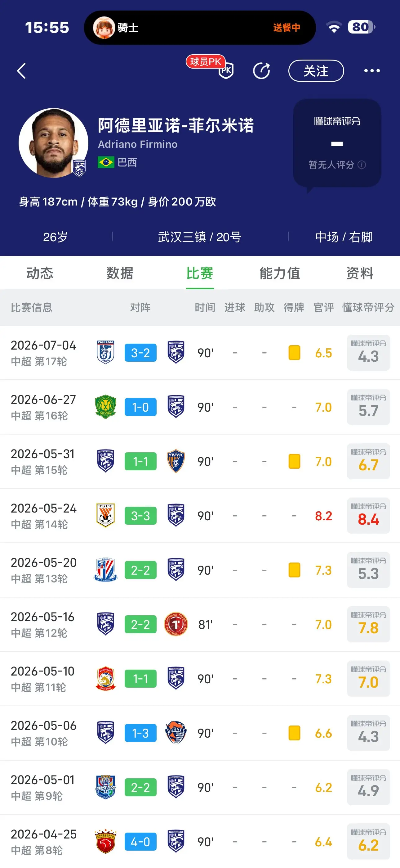400x868 pixels.
Task: Tap the Liaoning Tieren crest in round 12
Action: click(x=176, y=624)
